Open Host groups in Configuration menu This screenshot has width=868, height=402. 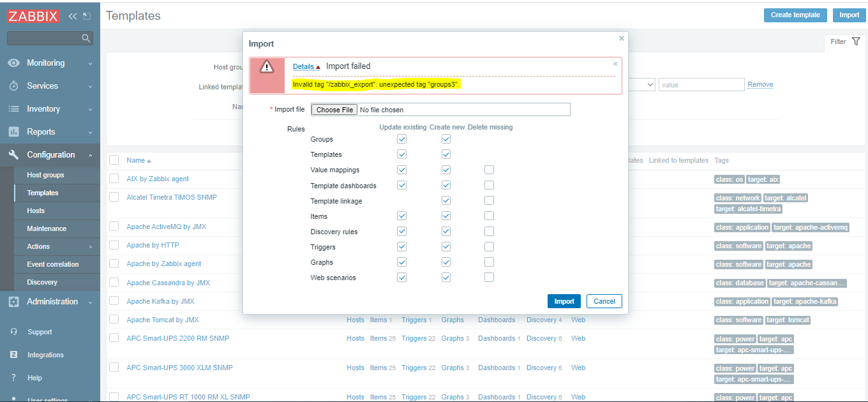click(x=45, y=175)
